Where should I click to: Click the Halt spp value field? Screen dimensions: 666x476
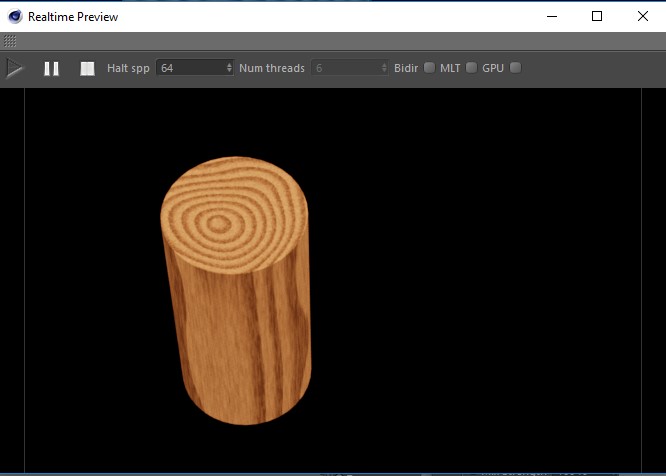tap(190, 68)
